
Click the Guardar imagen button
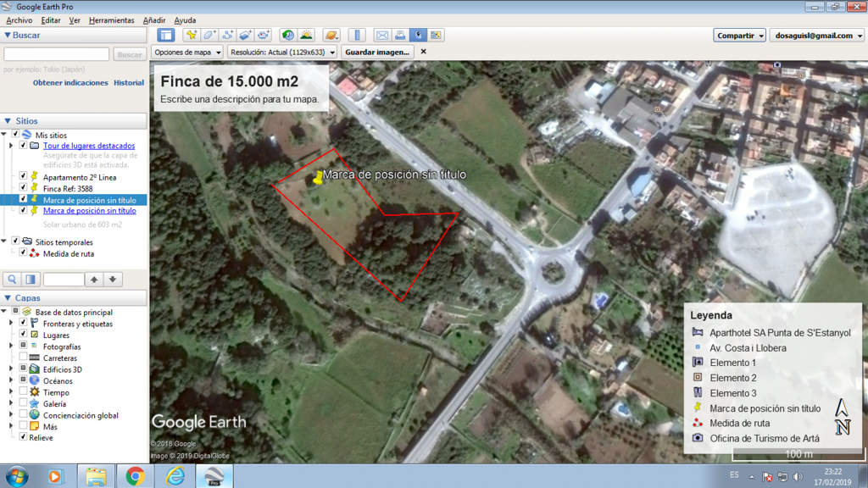coord(377,52)
